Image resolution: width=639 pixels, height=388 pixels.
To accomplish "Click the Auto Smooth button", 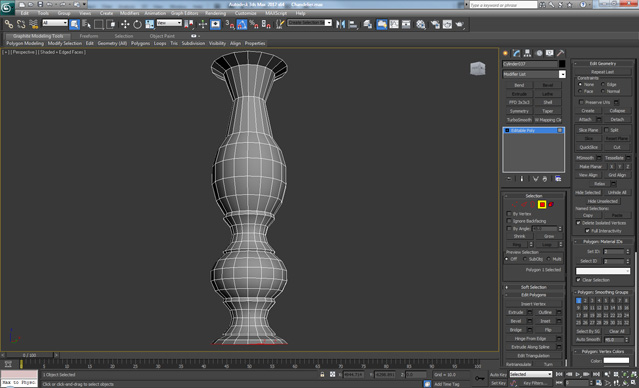I will click(x=588, y=339).
